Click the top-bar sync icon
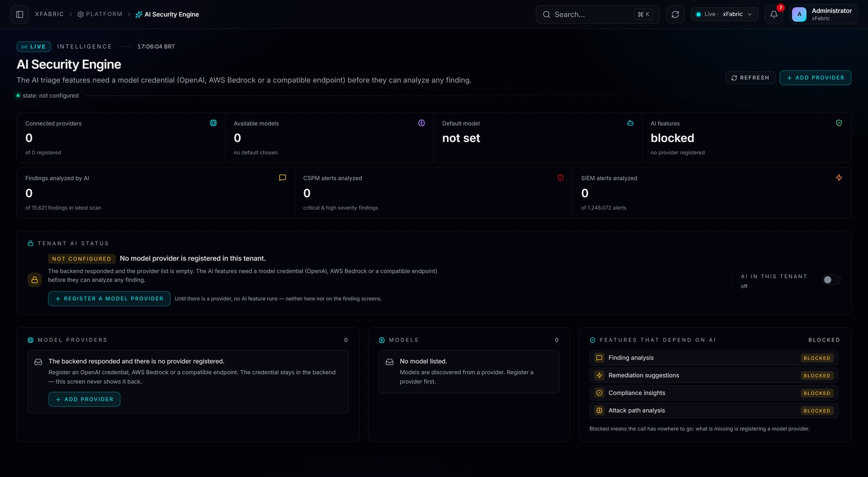The image size is (868, 477). pos(675,15)
